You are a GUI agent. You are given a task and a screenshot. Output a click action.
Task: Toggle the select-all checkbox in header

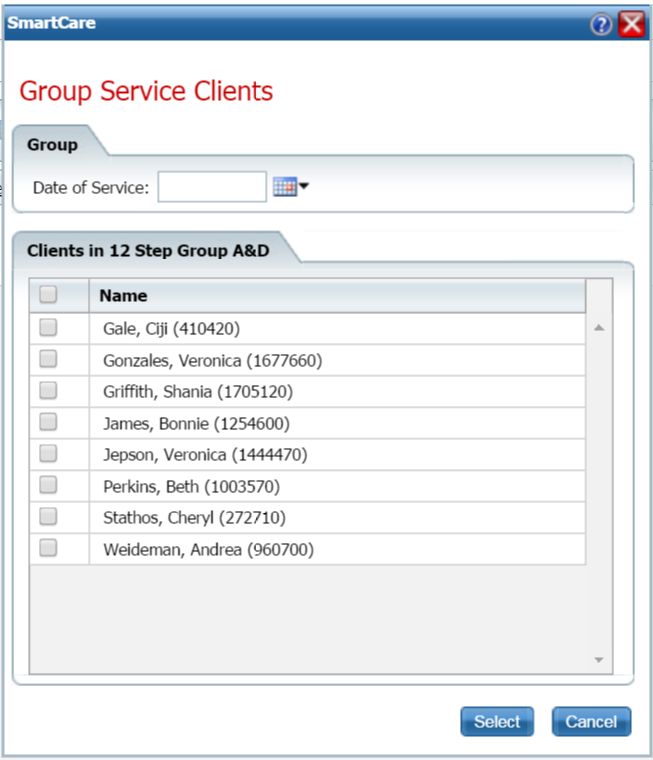click(48, 295)
